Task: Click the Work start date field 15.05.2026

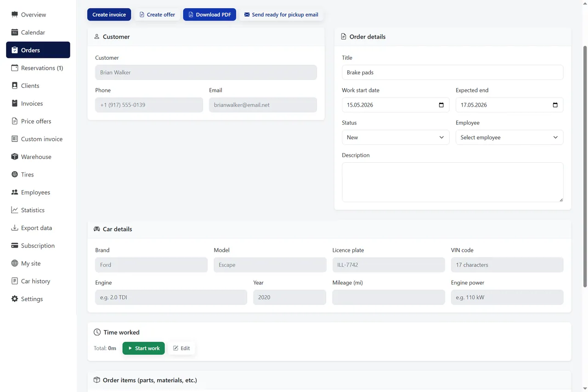Action: (x=396, y=105)
